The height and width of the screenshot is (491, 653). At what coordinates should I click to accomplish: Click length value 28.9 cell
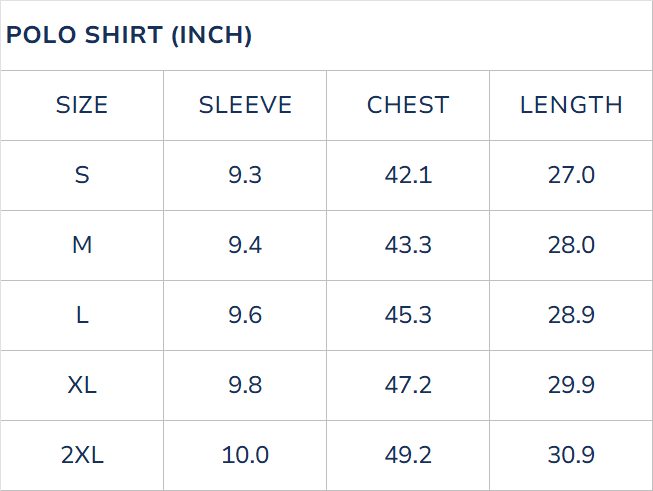point(571,315)
